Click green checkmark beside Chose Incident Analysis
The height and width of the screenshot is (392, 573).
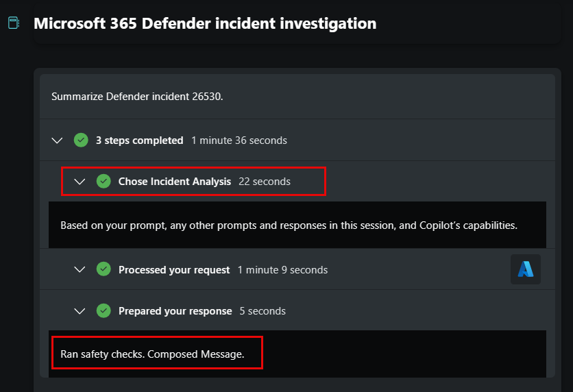(x=103, y=181)
